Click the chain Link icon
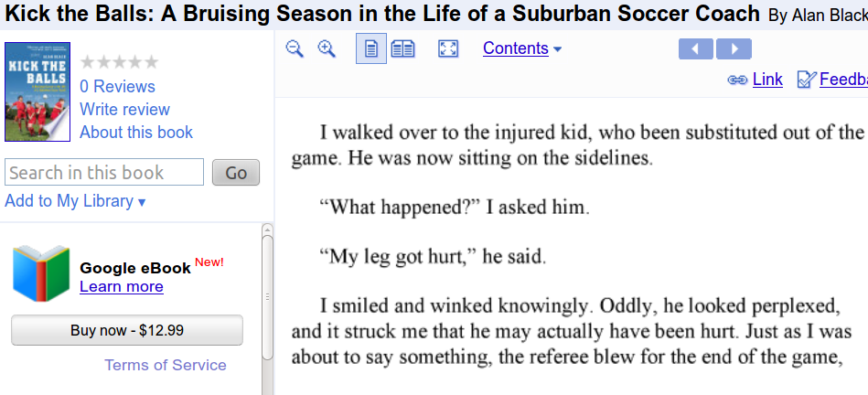 tap(737, 80)
